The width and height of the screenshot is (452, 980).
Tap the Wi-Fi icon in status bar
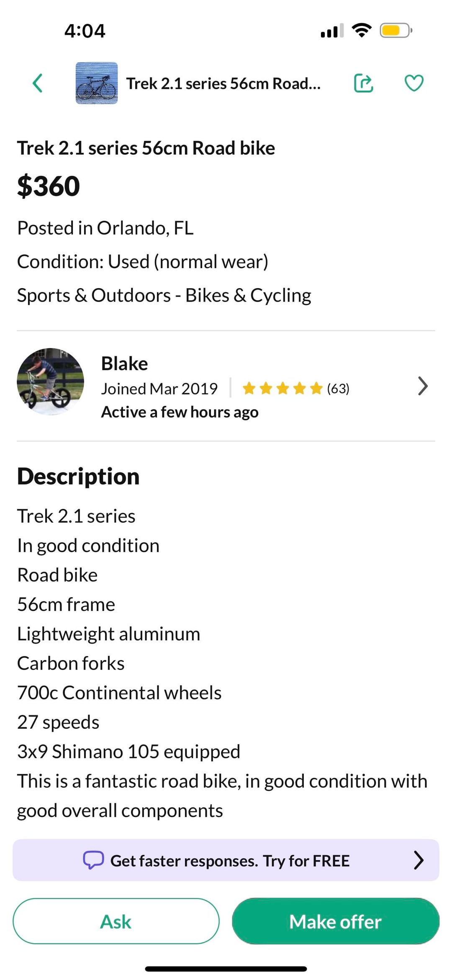[362, 30]
